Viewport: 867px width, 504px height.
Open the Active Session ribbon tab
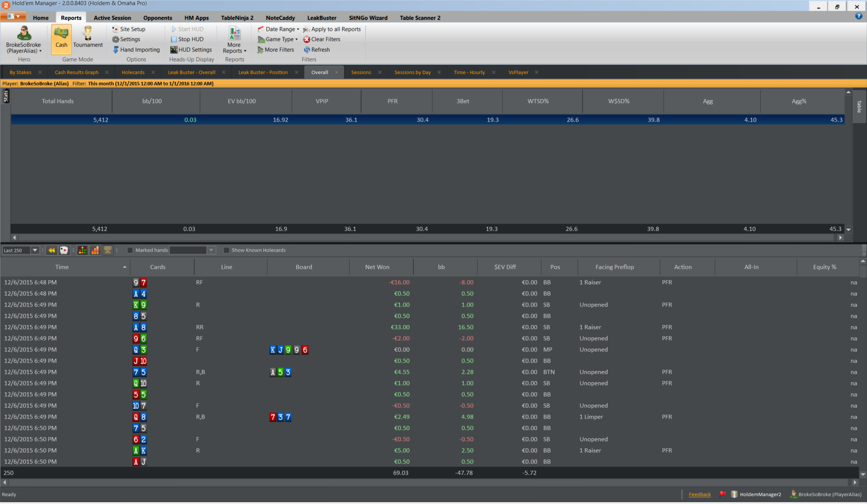pos(112,18)
